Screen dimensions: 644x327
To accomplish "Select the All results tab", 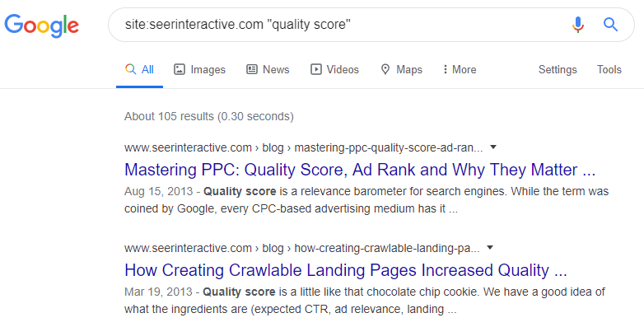I will [x=140, y=69].
